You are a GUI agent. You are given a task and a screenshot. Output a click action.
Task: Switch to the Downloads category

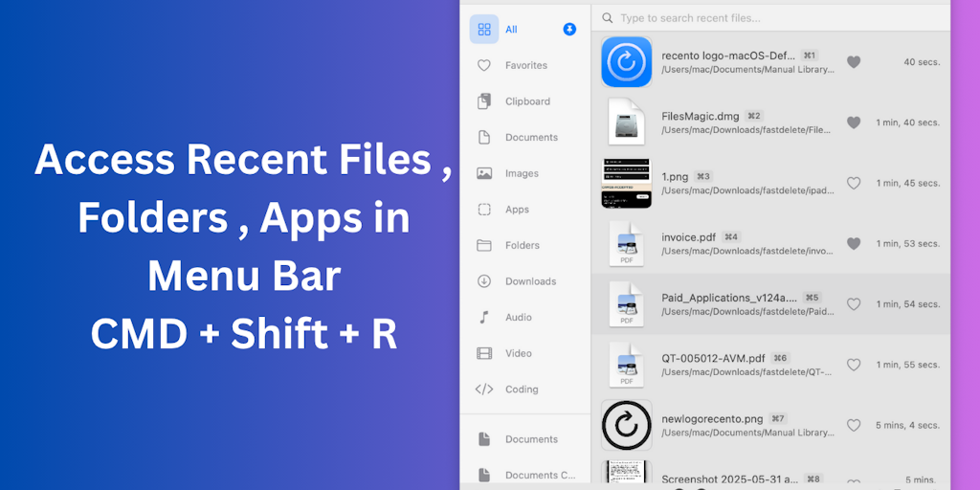(530, 281)
